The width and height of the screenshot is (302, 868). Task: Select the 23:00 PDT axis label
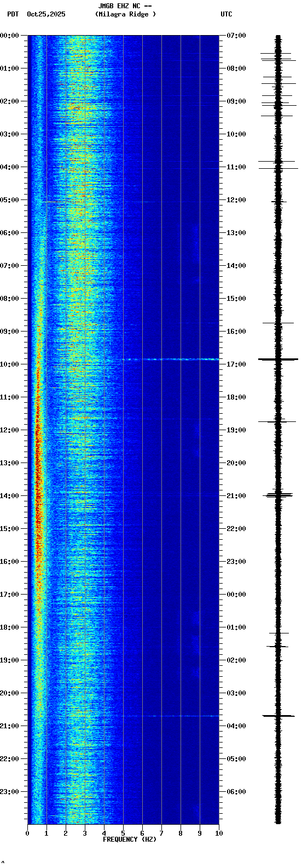10,792
